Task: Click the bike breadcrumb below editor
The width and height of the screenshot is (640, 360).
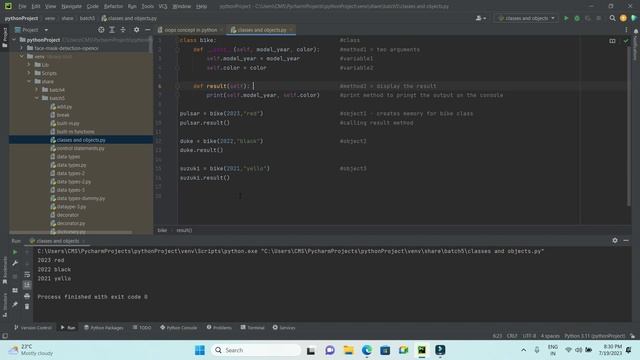Action: point(162,230)
